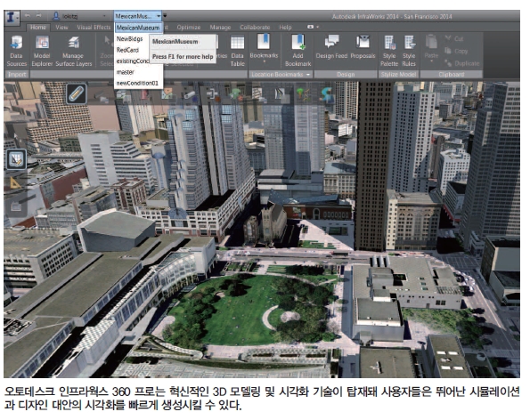Click the Design panel title
The width and height of the screenshot is (530, 420).
pyautogui.click(x=346, y=75)
